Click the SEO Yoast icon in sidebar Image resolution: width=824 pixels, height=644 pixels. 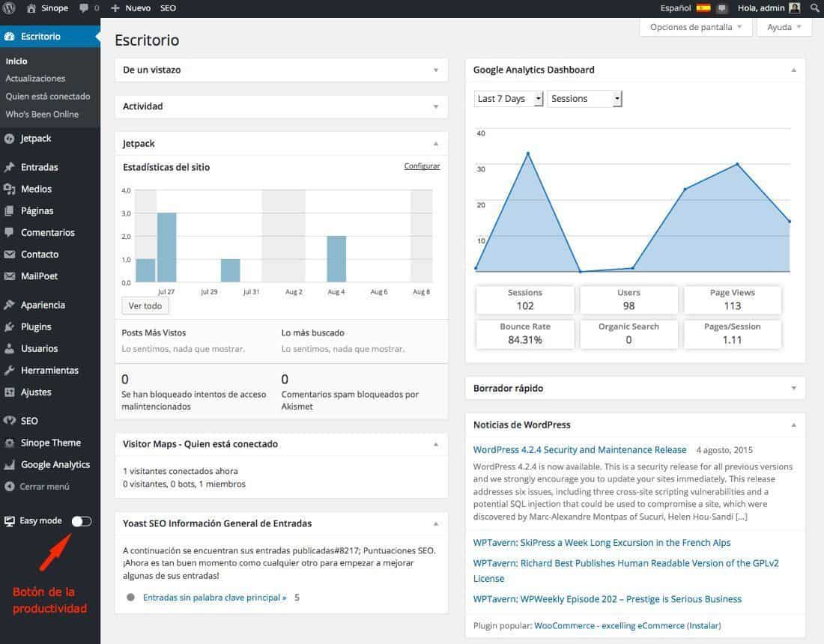(x=9, y=420)
